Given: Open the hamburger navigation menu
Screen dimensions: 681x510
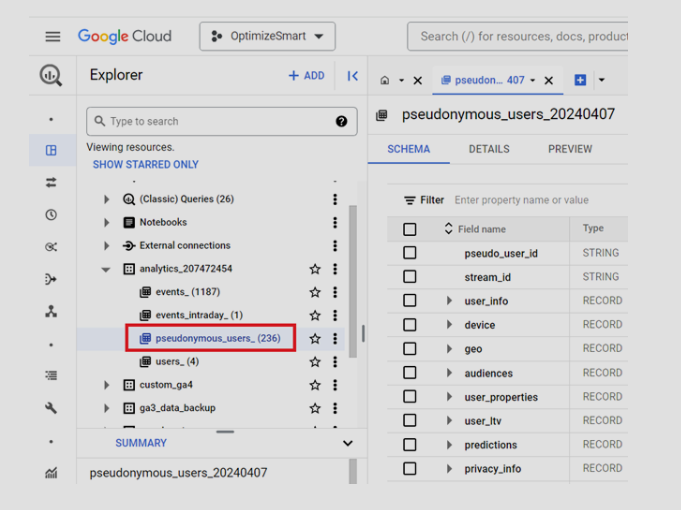Looking at the screenshot, I should (x=53, y=36).
